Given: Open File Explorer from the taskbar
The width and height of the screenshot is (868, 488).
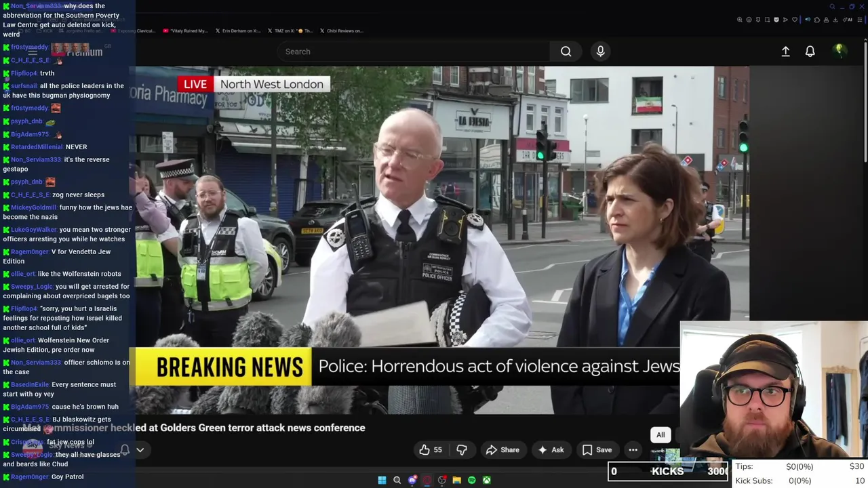Looking at the screenshot, I should 457,480.
